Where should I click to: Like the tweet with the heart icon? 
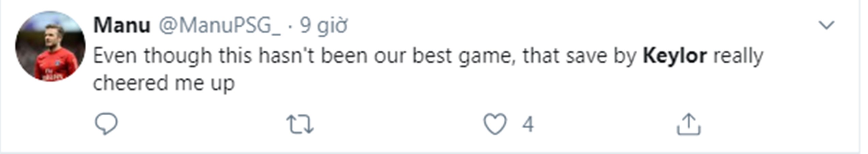[495, 124]
